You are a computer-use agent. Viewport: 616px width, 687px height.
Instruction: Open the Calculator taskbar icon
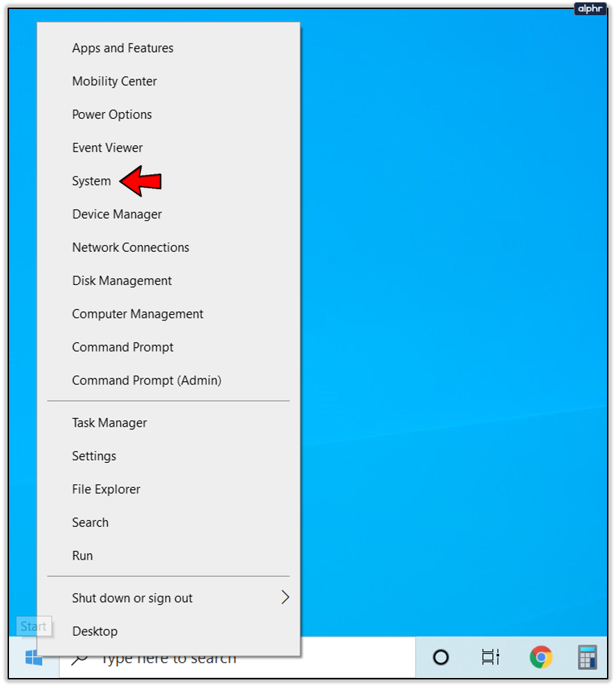tap(587, 657)
